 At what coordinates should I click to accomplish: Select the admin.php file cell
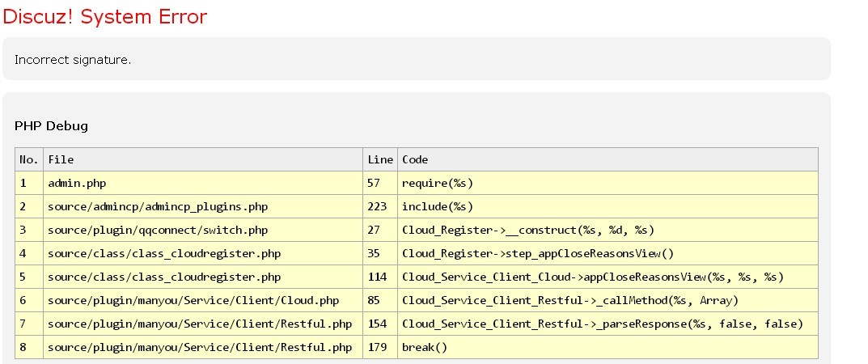click(x=77, y=184)
